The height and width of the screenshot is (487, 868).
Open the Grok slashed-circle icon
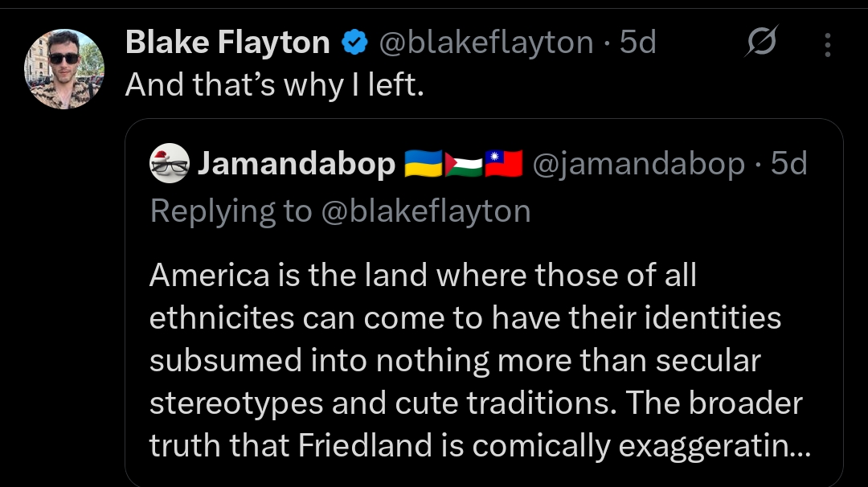[x=760, y=43]
